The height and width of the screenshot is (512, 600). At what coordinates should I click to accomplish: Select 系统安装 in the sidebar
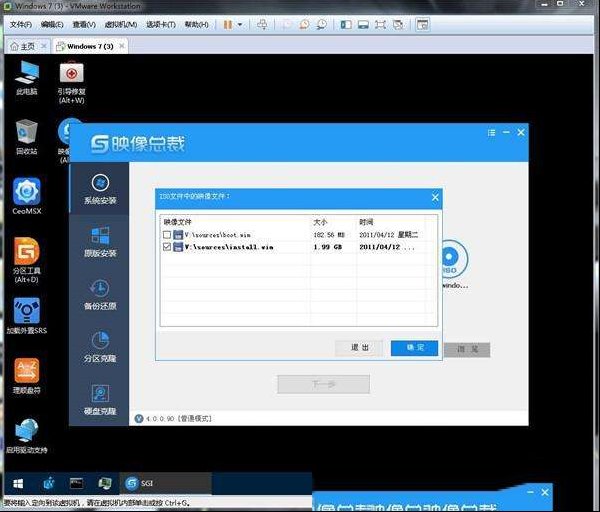coord(100,189)
